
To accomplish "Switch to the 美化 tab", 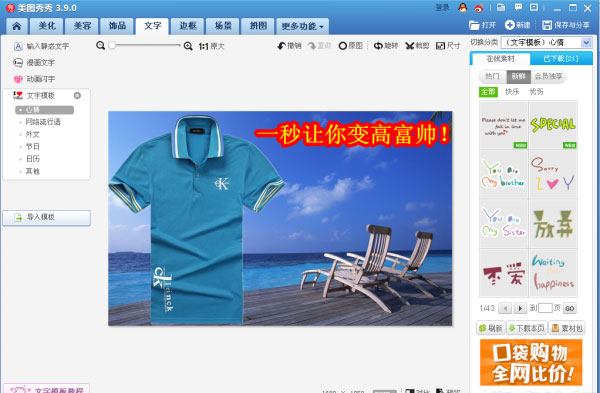I will click(x=47, y=26).
